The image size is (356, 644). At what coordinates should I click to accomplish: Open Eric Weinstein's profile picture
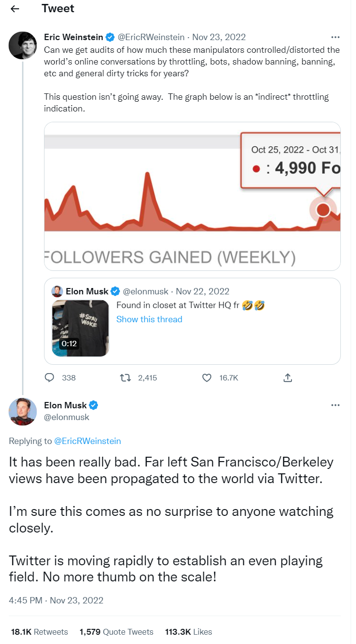(23, 45)
